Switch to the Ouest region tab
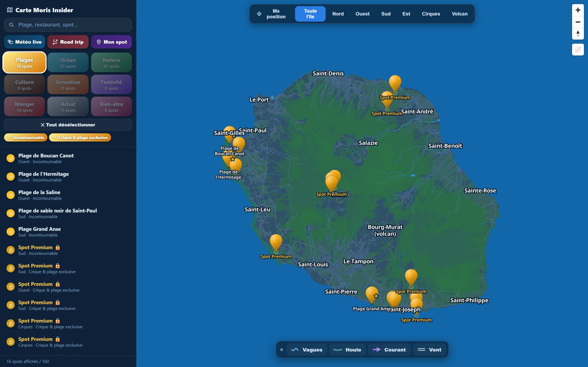Viewport: 588px width, 367px height. [x=362, y=14]
